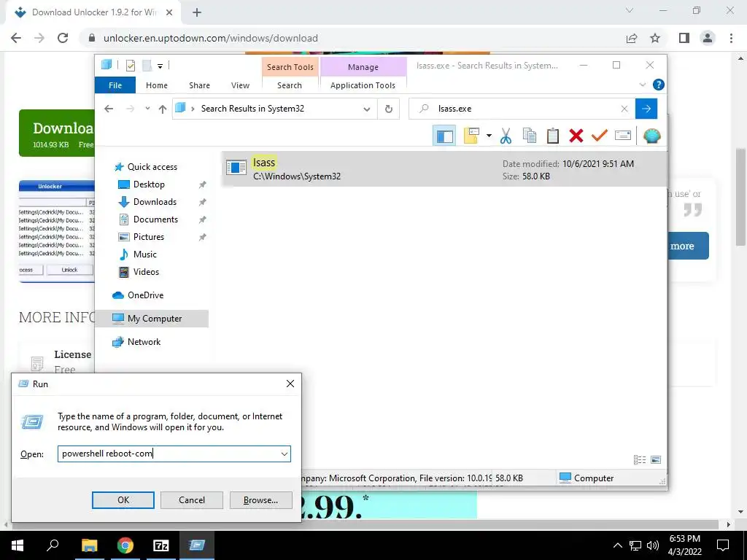Click Browse in the Run dialog
Viewport: 747px width, 560px height.
260,500
